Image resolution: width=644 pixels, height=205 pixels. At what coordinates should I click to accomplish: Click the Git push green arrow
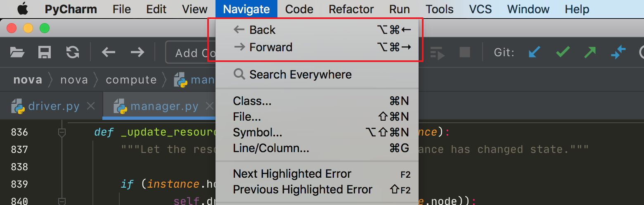coord(590,52)
